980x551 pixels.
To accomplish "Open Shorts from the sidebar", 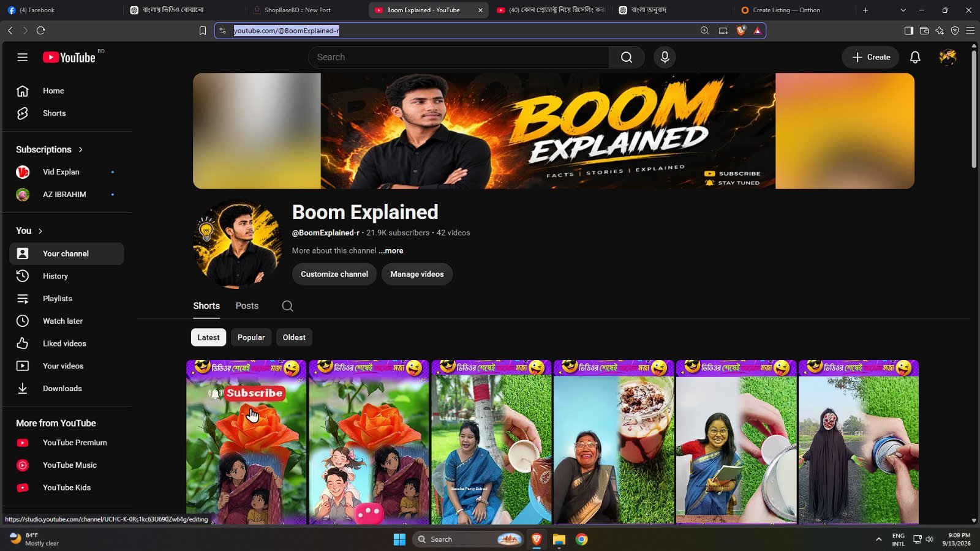I will pos(67,113).
